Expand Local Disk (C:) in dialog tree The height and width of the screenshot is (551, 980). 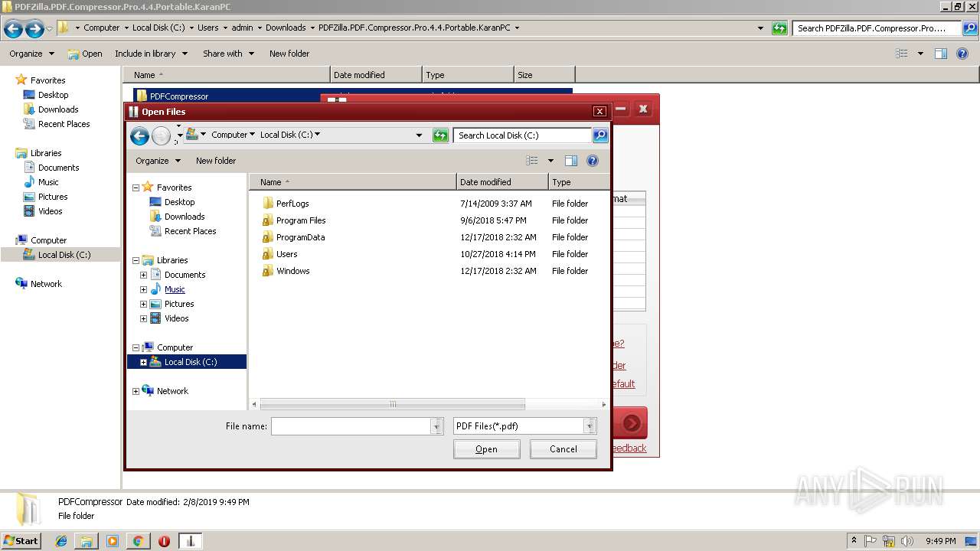pyautogui.click(x=143, y=362)
